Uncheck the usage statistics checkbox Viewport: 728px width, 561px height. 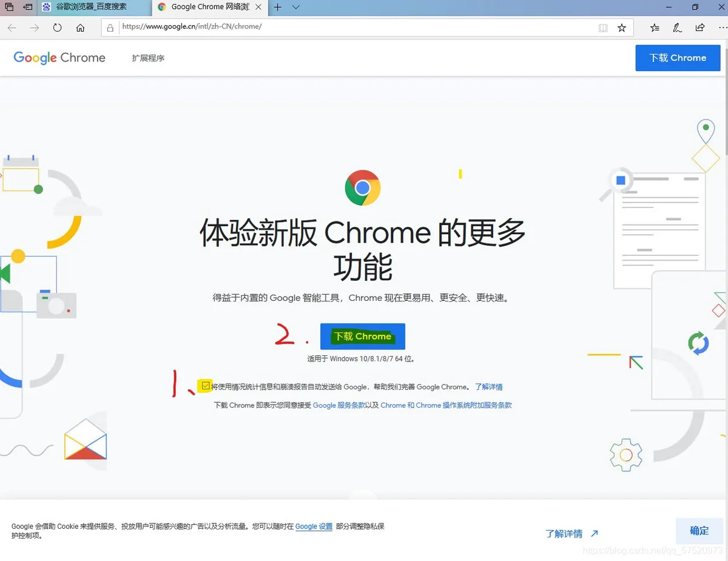tap(206, 386)
